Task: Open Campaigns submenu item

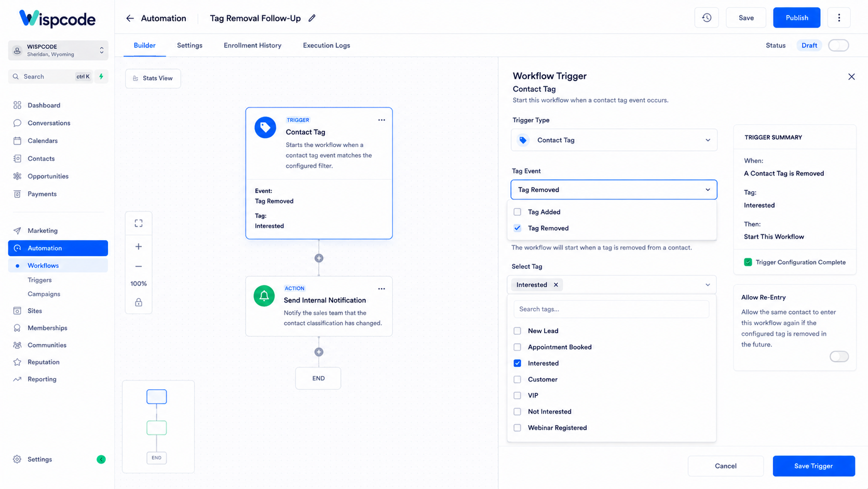Action: (44, 294)
